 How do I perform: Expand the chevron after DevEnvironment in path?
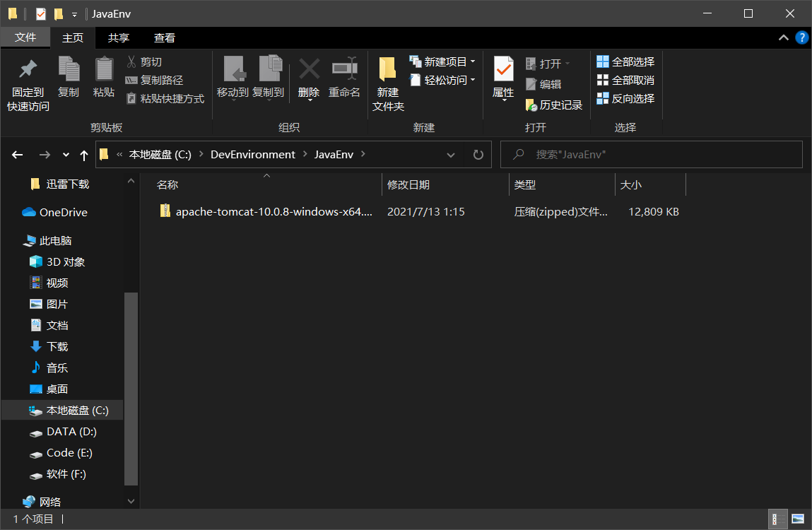click(x=305, y=154)
